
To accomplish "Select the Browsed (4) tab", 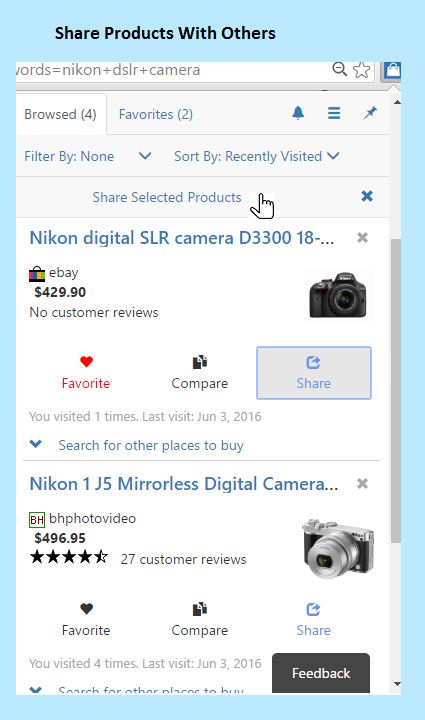I will (x=61, y=114).
